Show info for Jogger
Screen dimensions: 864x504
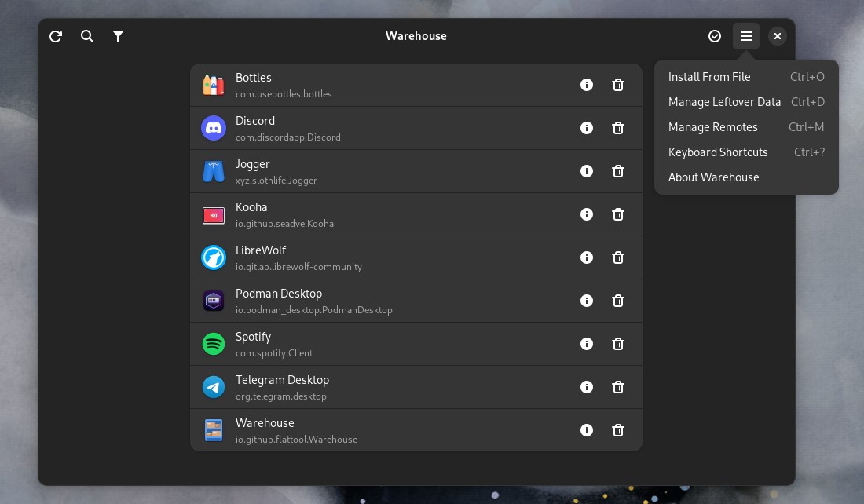pos(587,171)
